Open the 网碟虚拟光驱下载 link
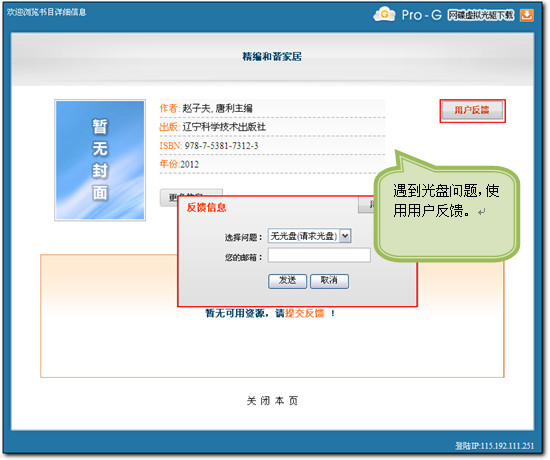This screenshot has width=550, height=460. tap(481, 15)
